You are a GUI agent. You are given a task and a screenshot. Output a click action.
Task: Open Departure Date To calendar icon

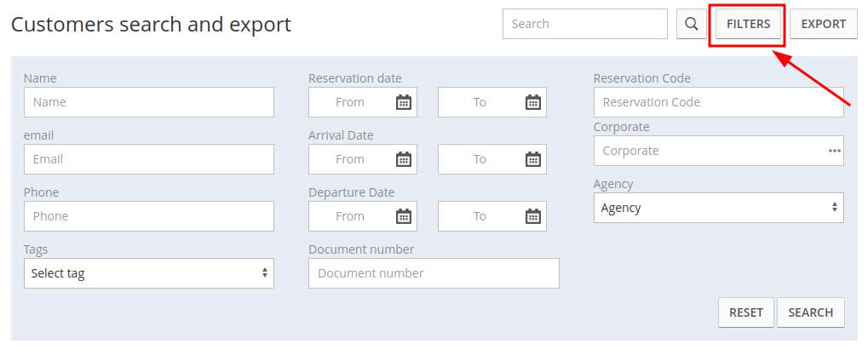[532, 216]
